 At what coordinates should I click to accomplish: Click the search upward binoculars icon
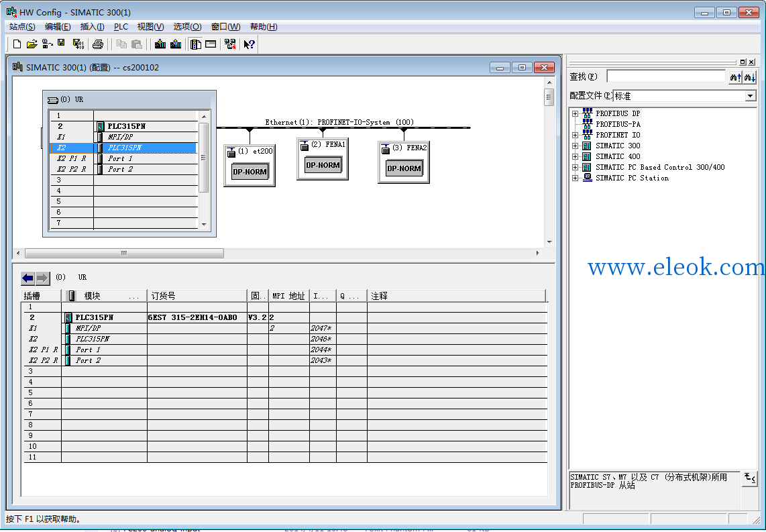click(x=735, y=76)
